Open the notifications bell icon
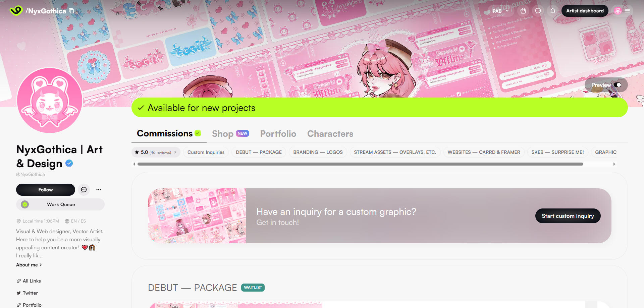Viewport: 644px width, 308px height. (553, 11)
